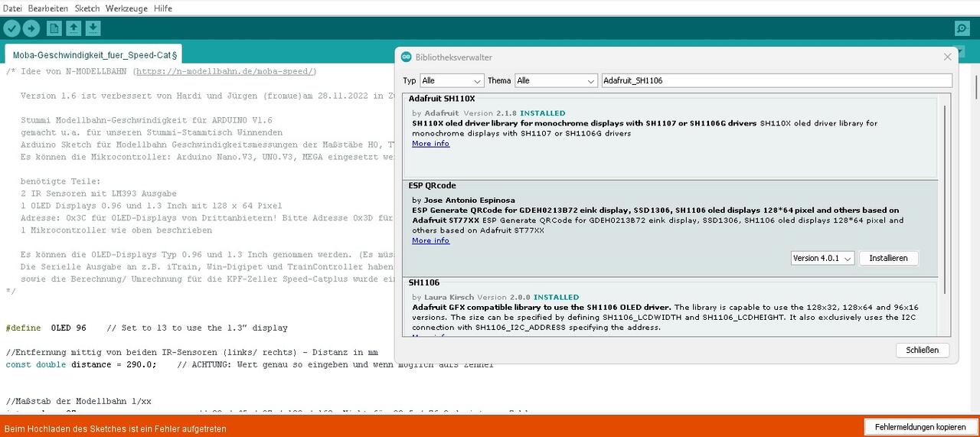Create a new sketch with New icon
This screenshot has width=980, height=437.
tap(54, 28)
